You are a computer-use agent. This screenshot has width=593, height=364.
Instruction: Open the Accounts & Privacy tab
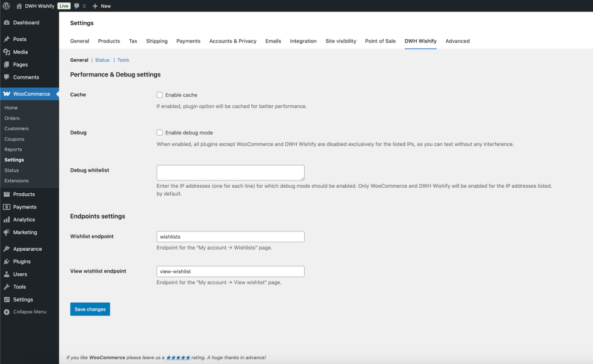(x=233, y=41)
